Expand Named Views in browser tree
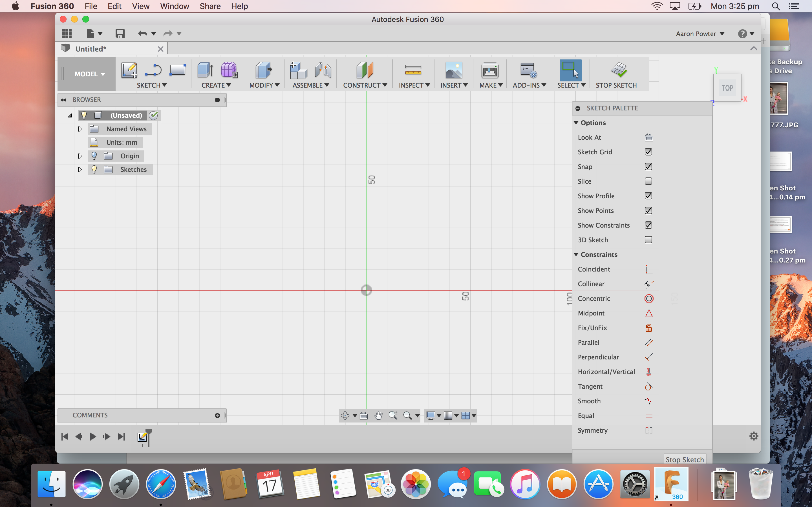 click(80, 128)
